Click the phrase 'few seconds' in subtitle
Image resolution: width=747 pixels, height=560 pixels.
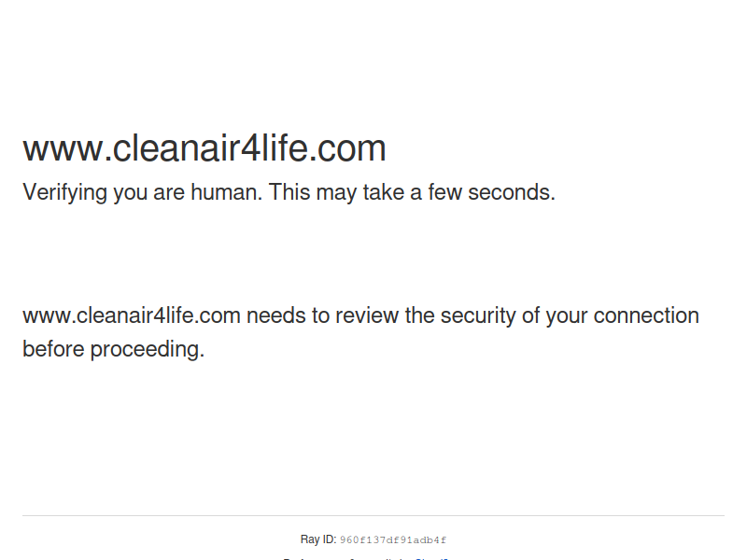pos(491,192)
